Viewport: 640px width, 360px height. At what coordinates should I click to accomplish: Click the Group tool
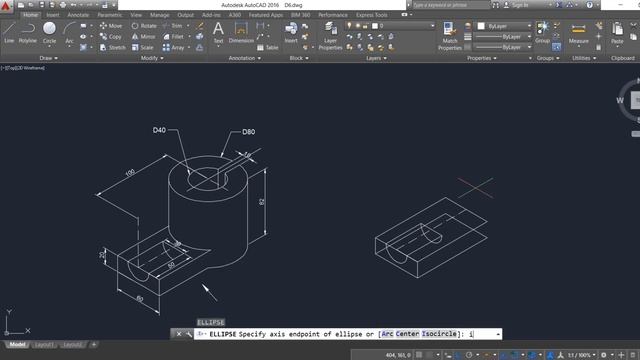click(x=542, y=33)
